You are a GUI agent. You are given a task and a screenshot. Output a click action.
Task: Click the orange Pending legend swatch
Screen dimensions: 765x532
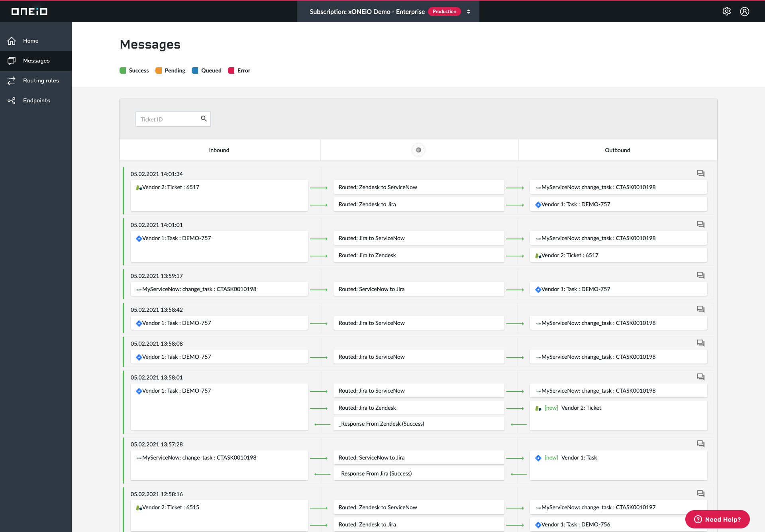click(159, 70)
